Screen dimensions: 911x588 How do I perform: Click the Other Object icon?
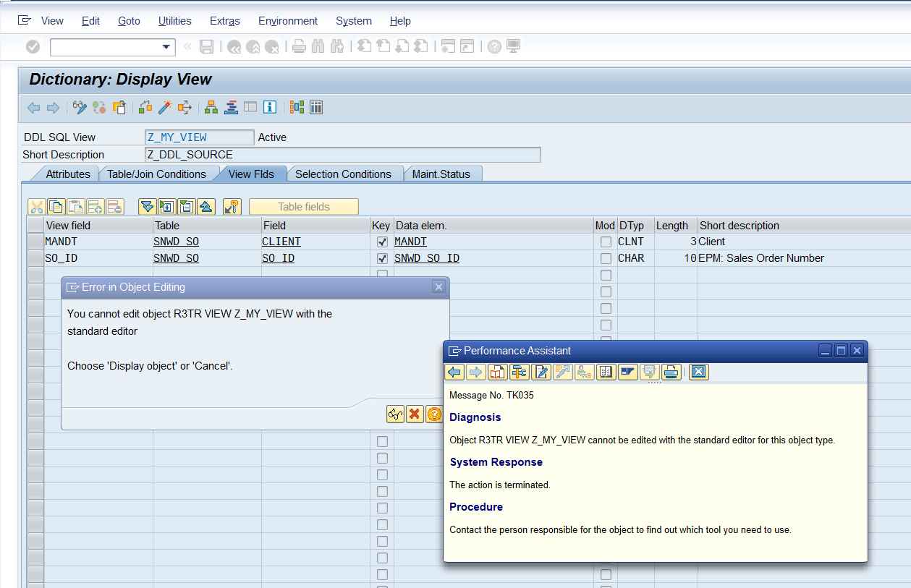tap(119, 108)
